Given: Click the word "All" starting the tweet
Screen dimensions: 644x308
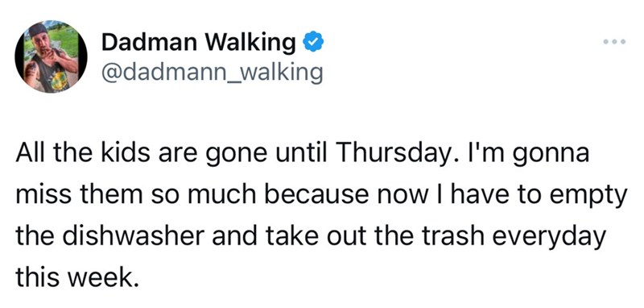Looking at the screenshot, I should click(x=27, y=154).
